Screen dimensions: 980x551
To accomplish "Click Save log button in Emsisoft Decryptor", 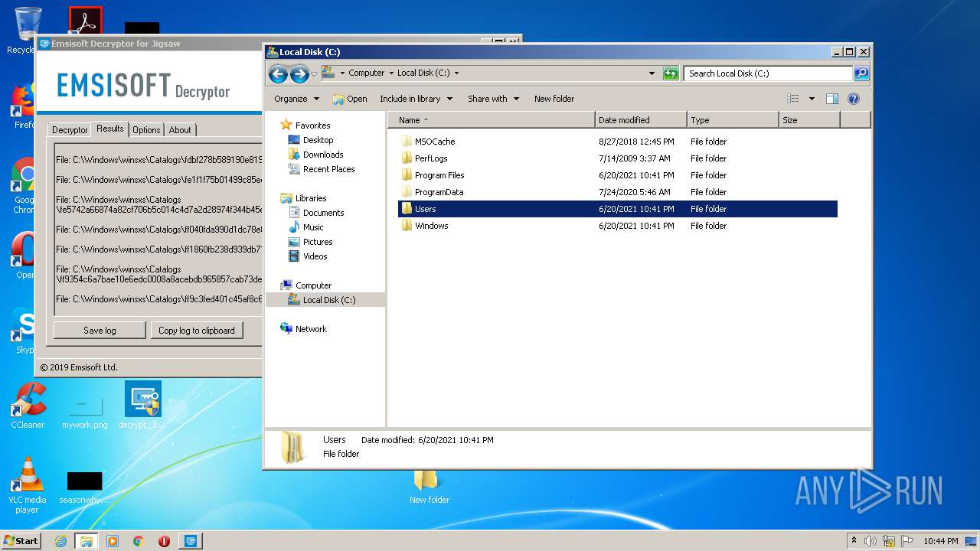I will 100,331.
